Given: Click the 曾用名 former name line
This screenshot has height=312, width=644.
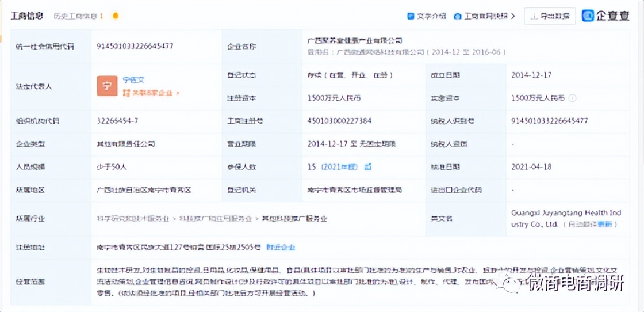Looking at the screenshot, I should [407, 52].
